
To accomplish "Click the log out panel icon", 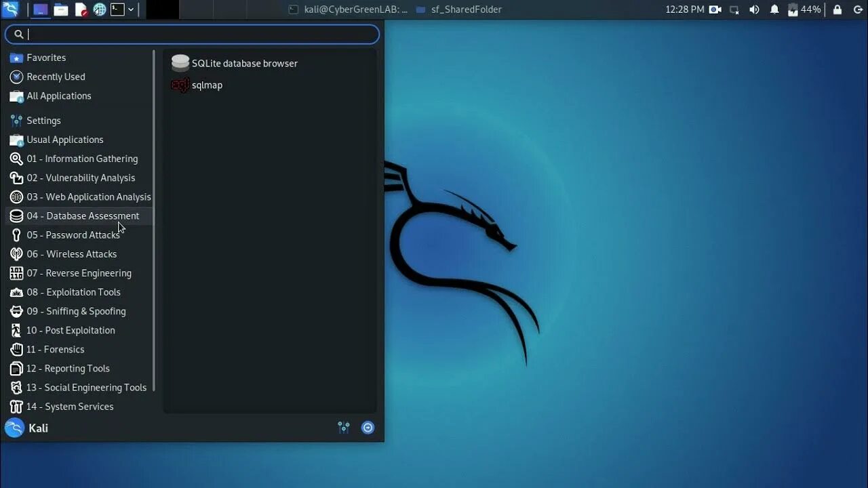I will pos(858,9).
